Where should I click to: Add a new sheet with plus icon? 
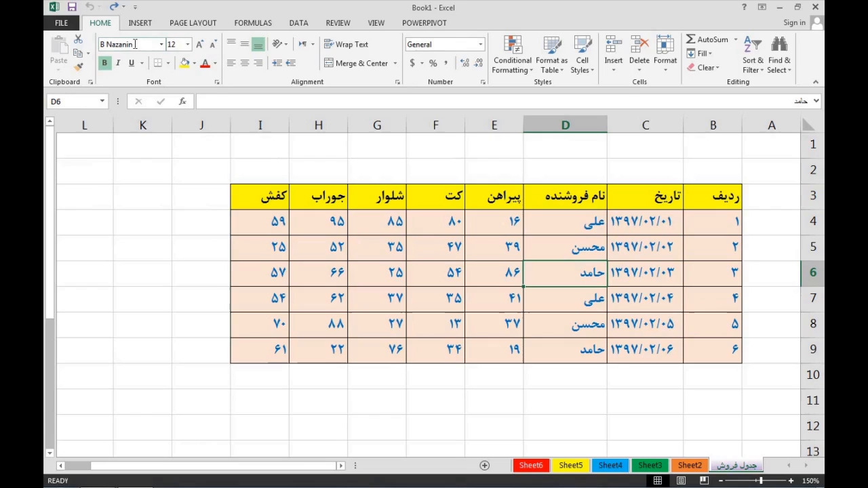coord(484,465)
